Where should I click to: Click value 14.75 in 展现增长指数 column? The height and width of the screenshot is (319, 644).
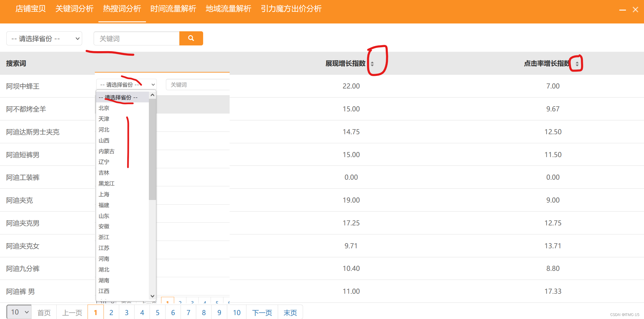tap(351, 132)
